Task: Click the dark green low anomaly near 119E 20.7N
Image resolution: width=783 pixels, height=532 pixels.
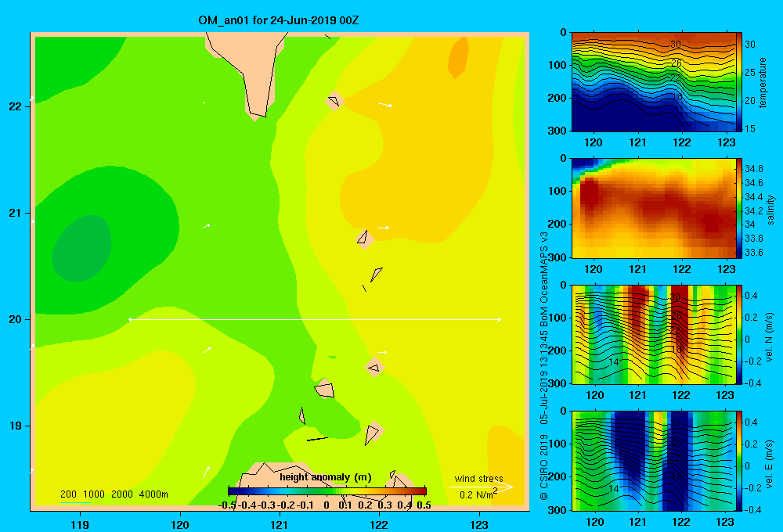Action: (x=82, y=248)
